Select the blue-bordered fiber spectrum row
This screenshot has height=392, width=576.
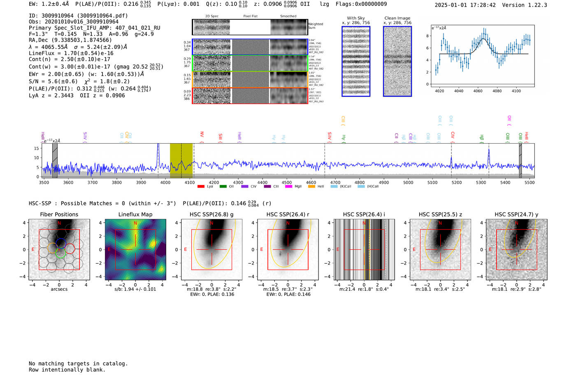[250, 47]
